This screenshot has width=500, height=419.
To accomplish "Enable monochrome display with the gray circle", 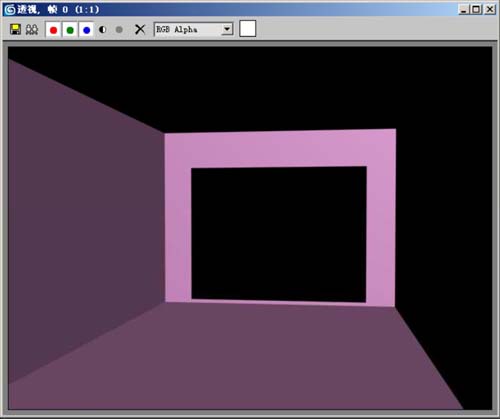I will point(119,30).
